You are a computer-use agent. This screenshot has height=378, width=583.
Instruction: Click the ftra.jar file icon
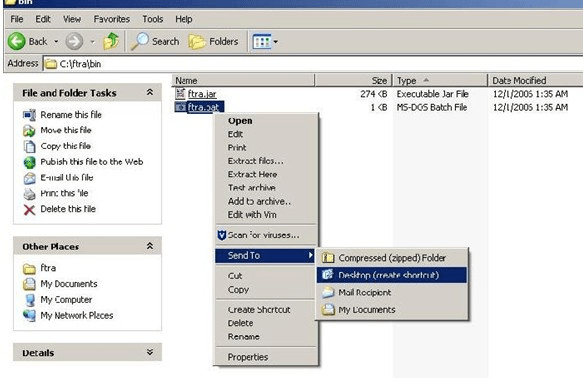point(180,93)
